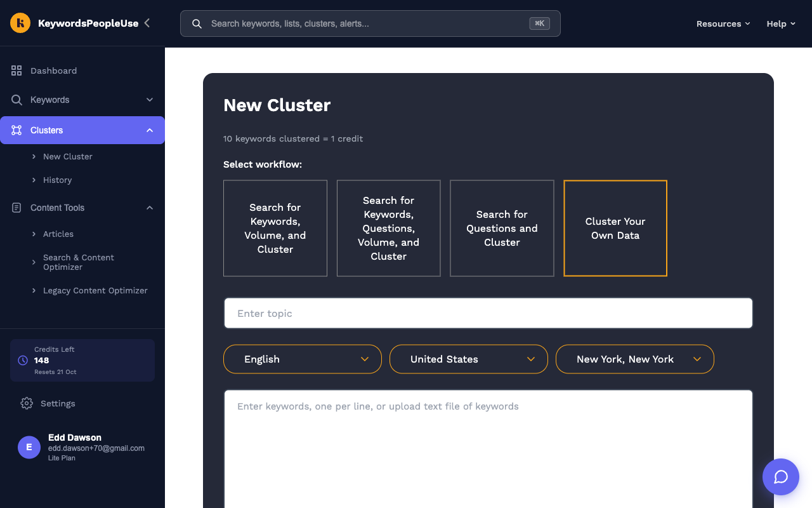Click the Content Tools document icon
The width and height of the screenshot is (812, 508).
coord(16,208)
